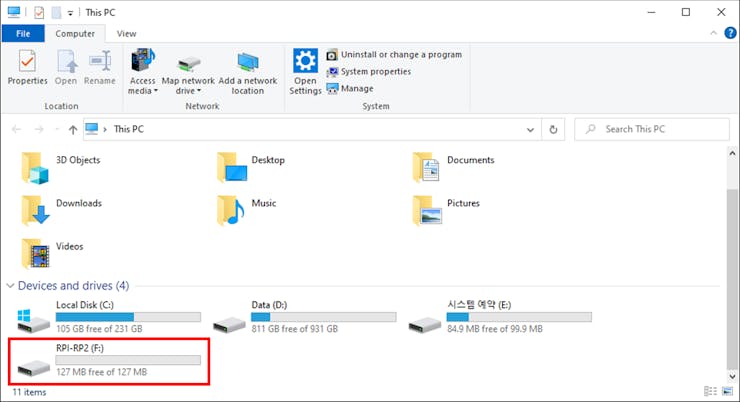Collapse Devices and drives group
Screen dimensions: 740x402
[x=10, y=286]
